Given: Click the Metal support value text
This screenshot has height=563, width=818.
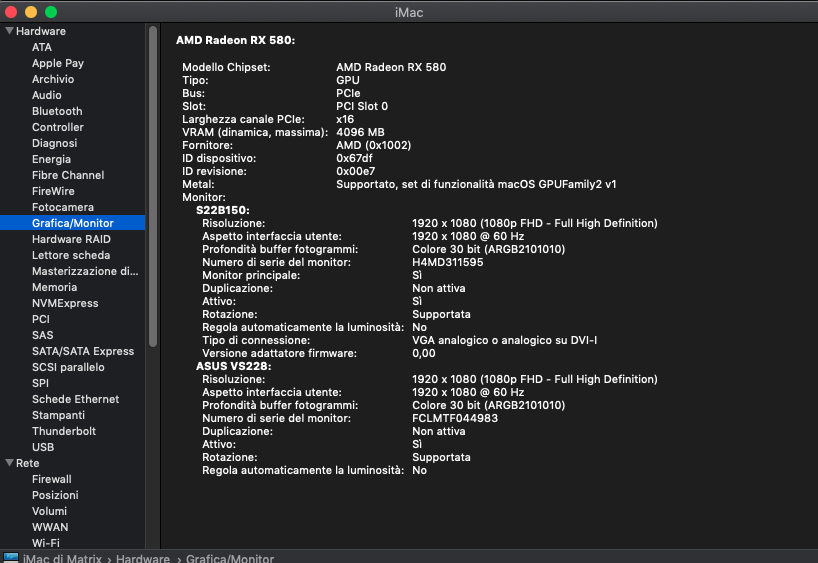Looking at the screenshot, I should (476, 184).
